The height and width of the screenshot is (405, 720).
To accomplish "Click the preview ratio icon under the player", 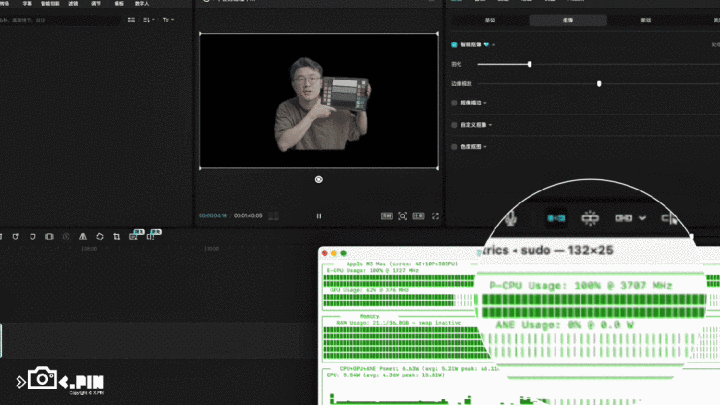I will 387,215.
